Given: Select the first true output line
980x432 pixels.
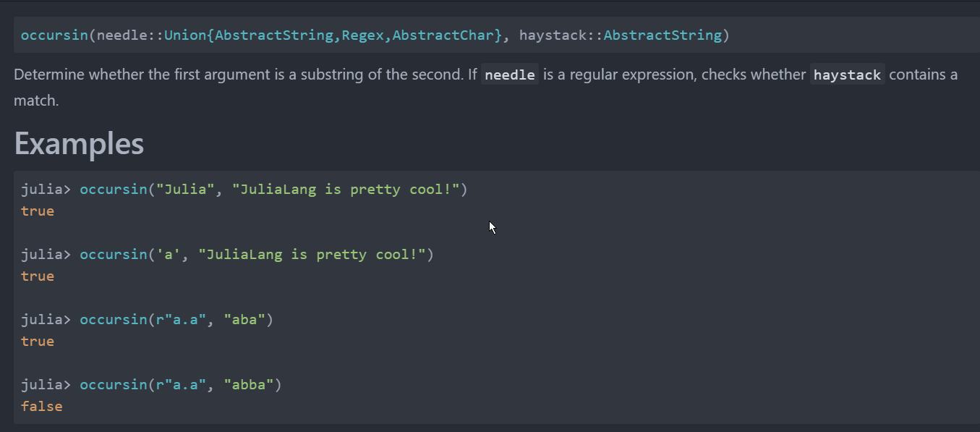Looking at the screenshot, I should [x=37, y=211].
